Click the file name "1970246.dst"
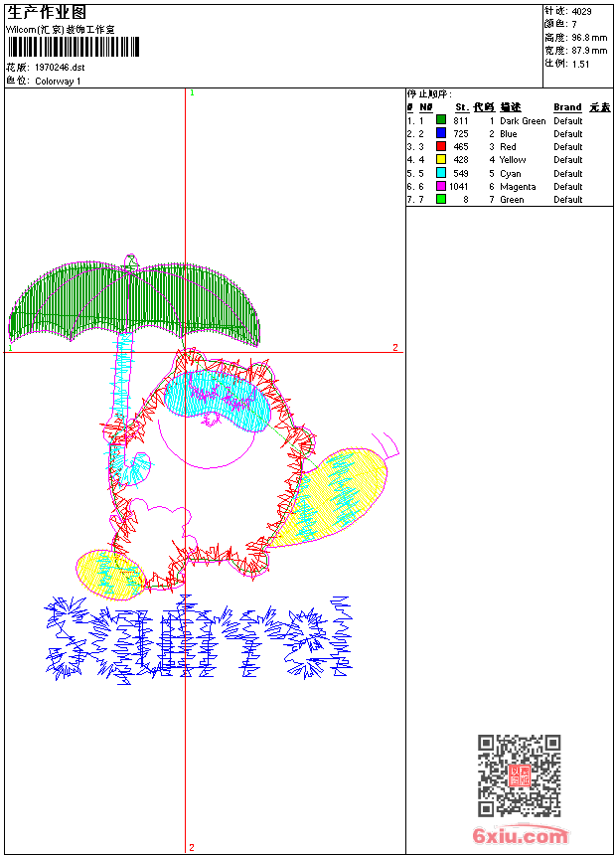The height and width of the screenshot is (855, 616). pos(60,68)
